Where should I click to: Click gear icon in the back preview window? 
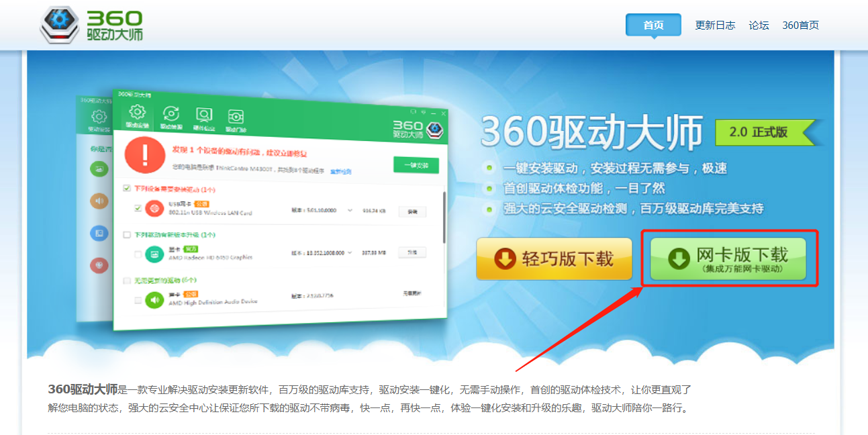(x=99, y=117)
